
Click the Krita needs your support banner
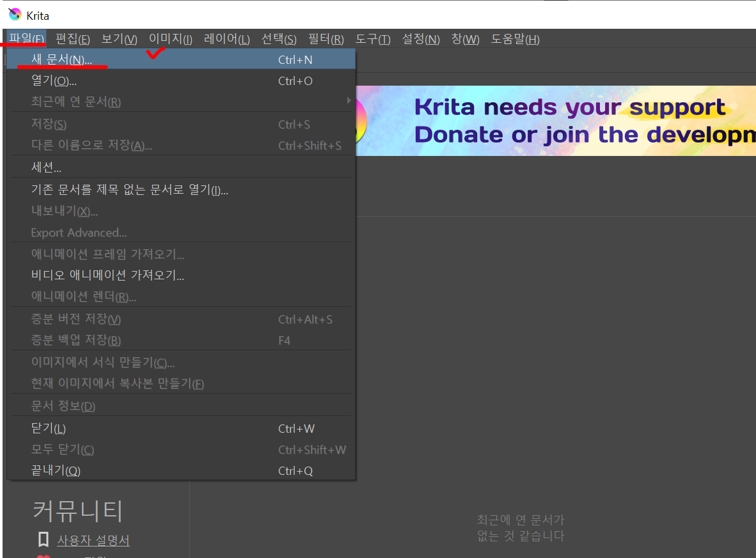[x=555, y=120]
